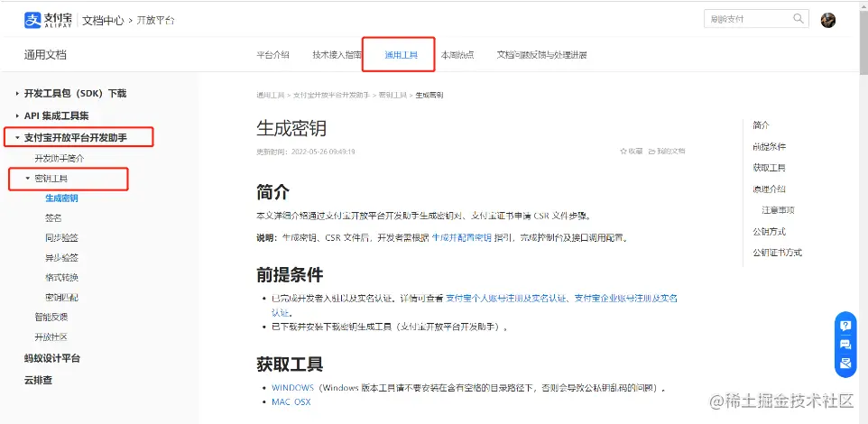Viewport: 868px width, 424px height.
Task: Open 技术接入指南 tab
Action: (337, 55)
